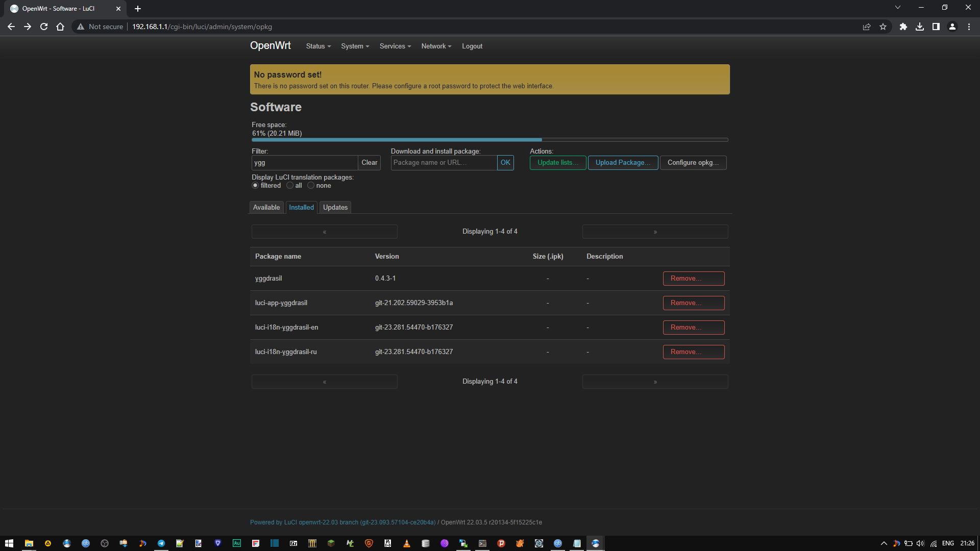Open the Network dropdown menu
This screenshot has height=551, width=980.
[x=435, y=46]
